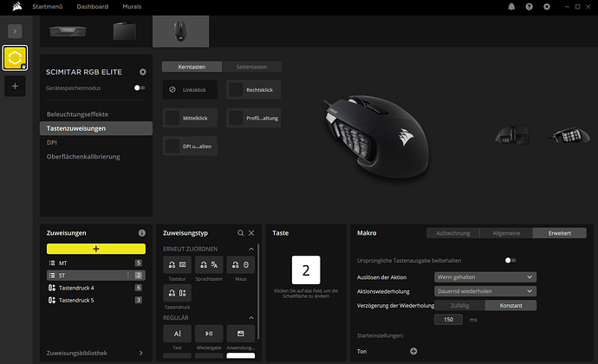Toggle Ursprüngliche Tastenausgabe beibehalten switch

(x=510, y=260)
